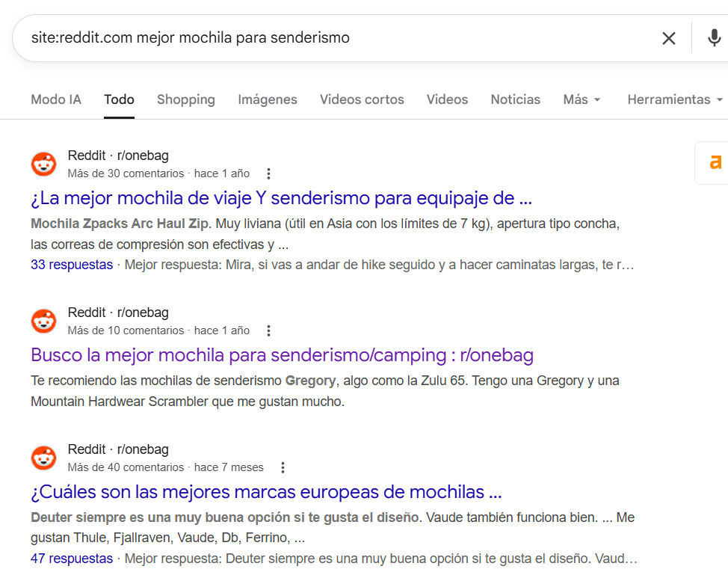
Task: Click the '47 respuestas' link
Action: pos(72,559)
